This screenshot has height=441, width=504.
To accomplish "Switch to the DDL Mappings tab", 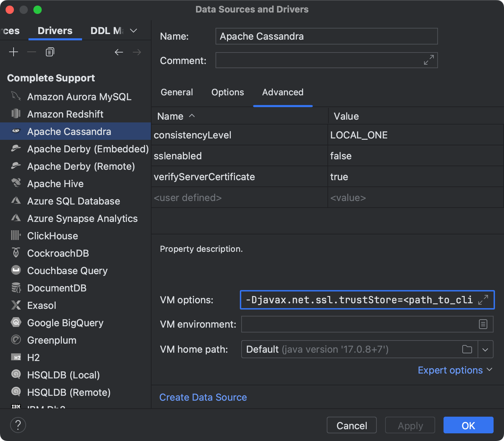I will tap(107, 31).
